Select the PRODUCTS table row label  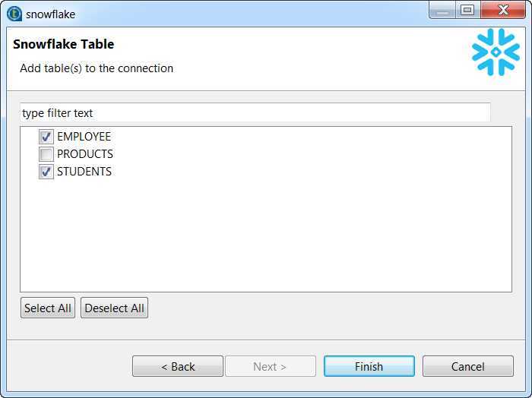[85, 154]
